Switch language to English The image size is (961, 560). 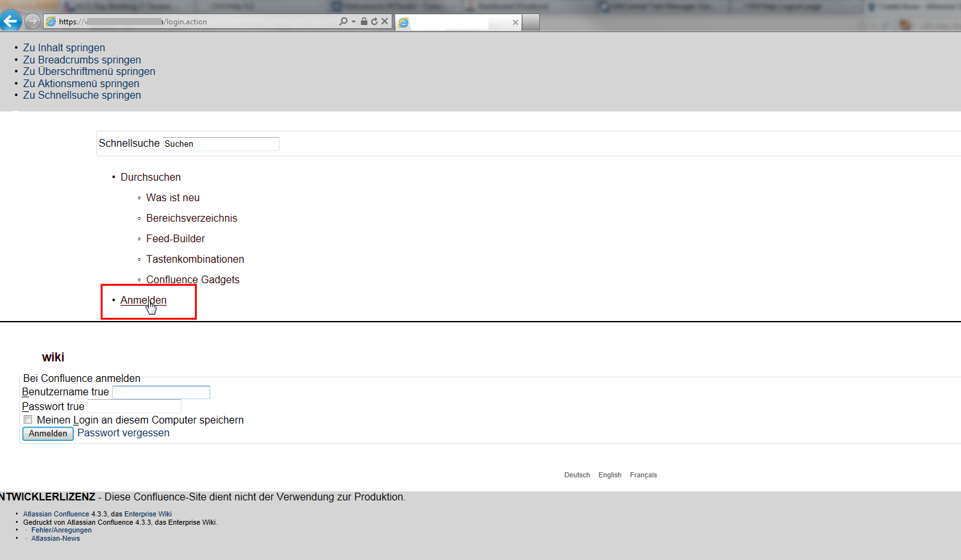(610, 475)
